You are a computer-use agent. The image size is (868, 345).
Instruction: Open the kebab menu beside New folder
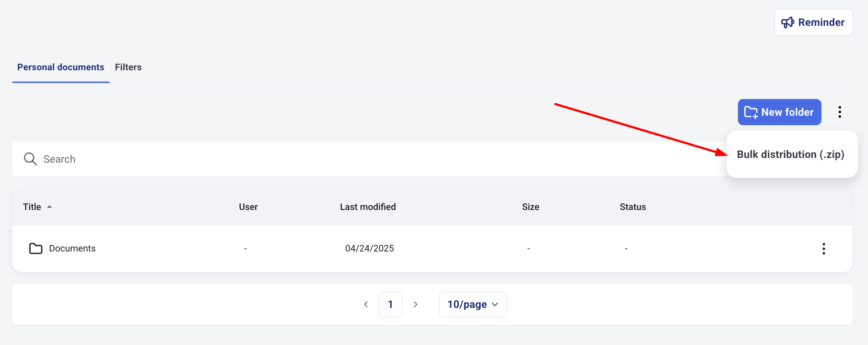840,112
